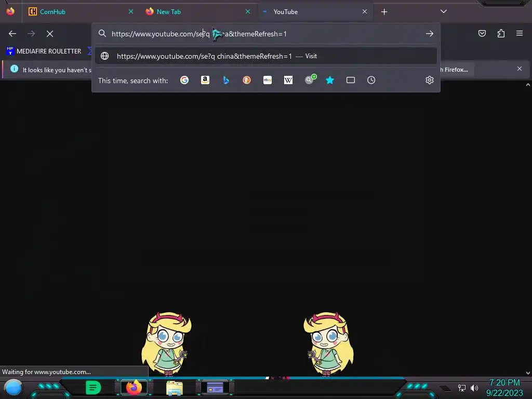Search with Bing engine icon
The height and width of the screenshot is (399, 532).
tap(226, 80)
